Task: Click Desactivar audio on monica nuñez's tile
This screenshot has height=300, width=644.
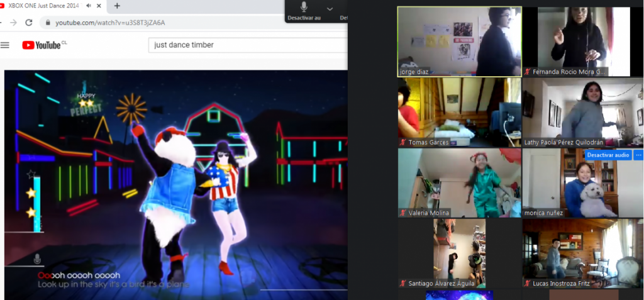Action: 608,155
